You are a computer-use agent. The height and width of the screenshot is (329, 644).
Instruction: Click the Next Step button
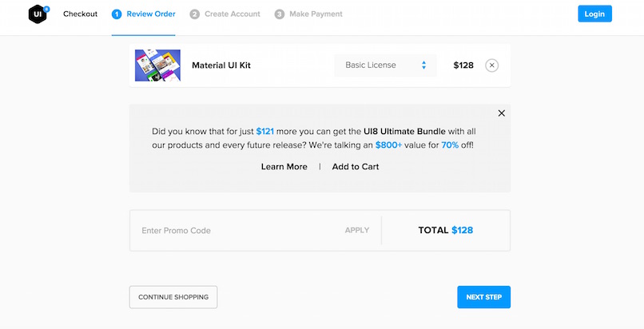[x=483, y=297]
